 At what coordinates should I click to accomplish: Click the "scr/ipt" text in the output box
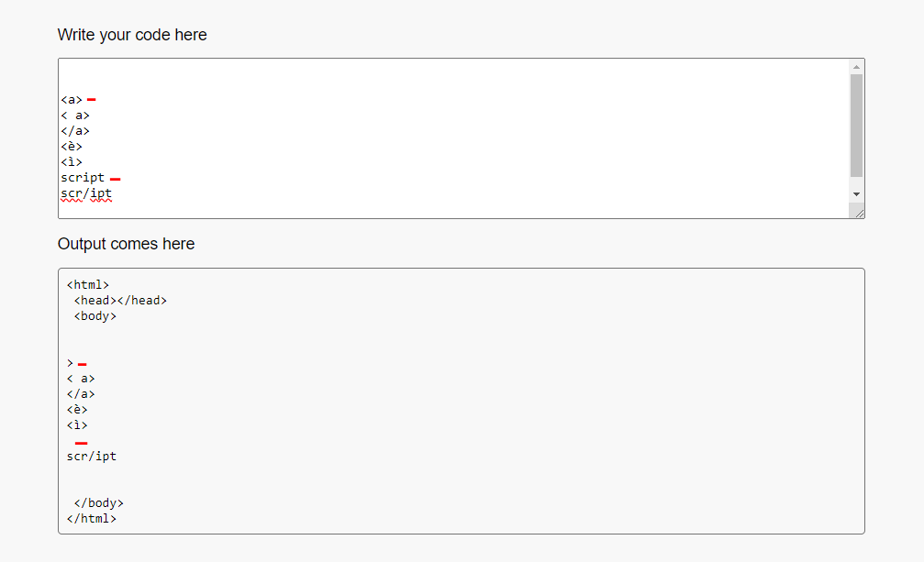coord(92,456)
